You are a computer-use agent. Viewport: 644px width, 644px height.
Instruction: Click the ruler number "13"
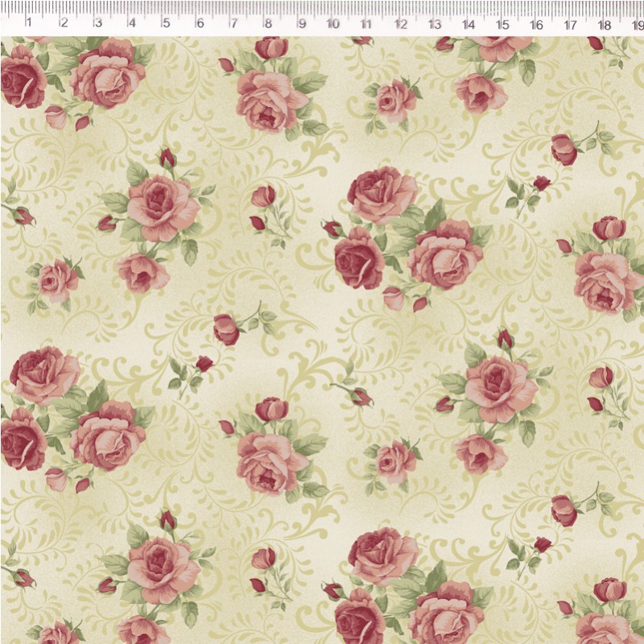(x=435, y=25)
